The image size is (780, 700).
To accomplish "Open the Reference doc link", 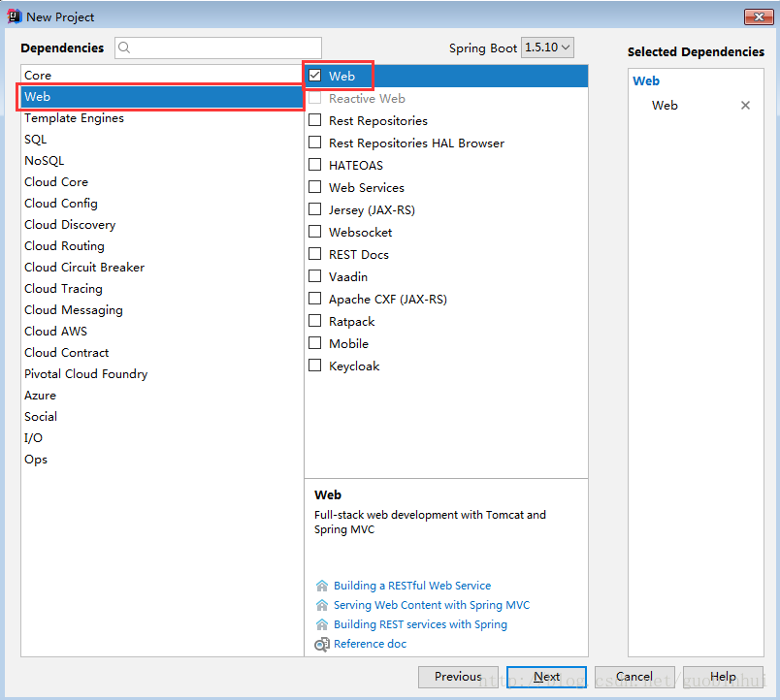I will [x=370, y=644].
